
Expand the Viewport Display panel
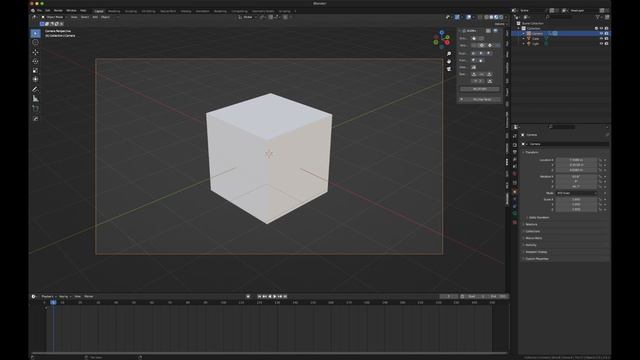coord(536,252)
